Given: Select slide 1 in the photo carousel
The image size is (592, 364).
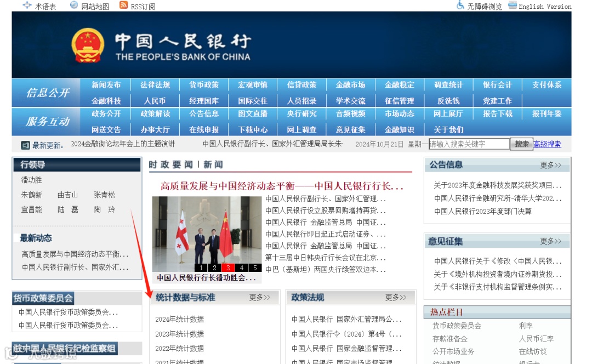Looking at the screenshot, I should coord(201,268).
